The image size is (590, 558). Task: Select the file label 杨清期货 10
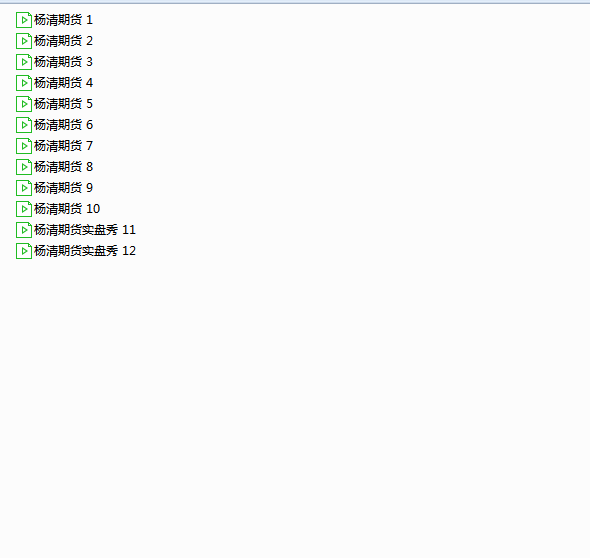click(x=67, y=209)
